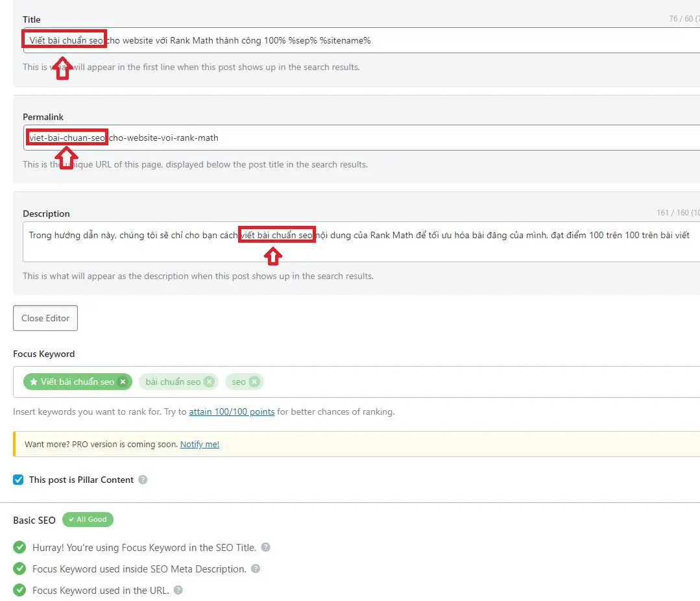Image resolution: width=700 pixels, height=601 pixels.
Task: Focus the Description text area
Action: pos(361,241)
